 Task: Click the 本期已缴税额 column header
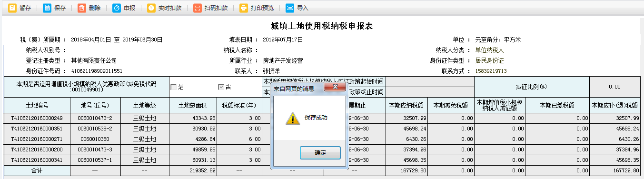557,105
